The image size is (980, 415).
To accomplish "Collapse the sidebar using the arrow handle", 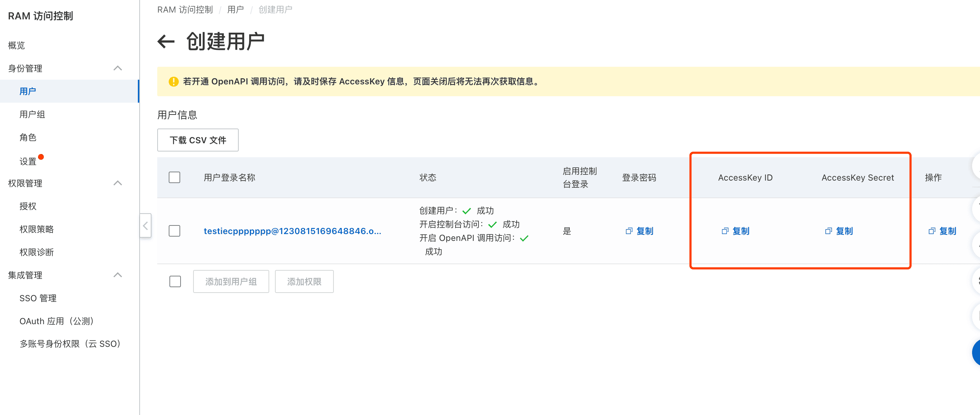I will coord(145,225).
